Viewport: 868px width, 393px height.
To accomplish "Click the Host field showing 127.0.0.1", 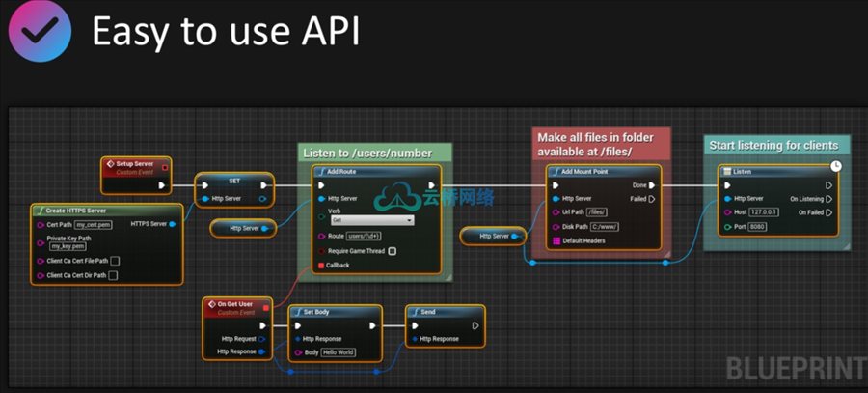I will pyautogui.click(x=763, y=213).
